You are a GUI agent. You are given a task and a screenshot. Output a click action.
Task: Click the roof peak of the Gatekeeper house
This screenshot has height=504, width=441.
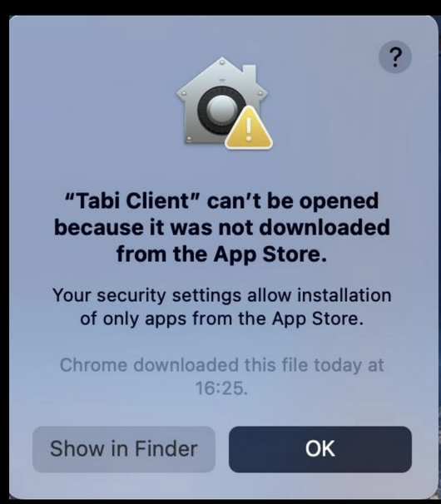222,61
